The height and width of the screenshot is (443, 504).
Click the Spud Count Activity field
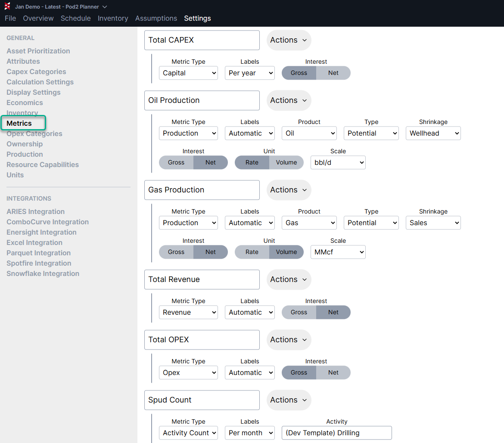coord(336,433)
